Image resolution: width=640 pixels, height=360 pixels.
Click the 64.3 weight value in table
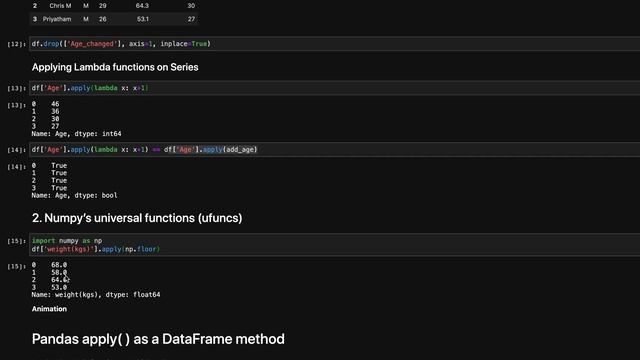(x=142, y=6)
